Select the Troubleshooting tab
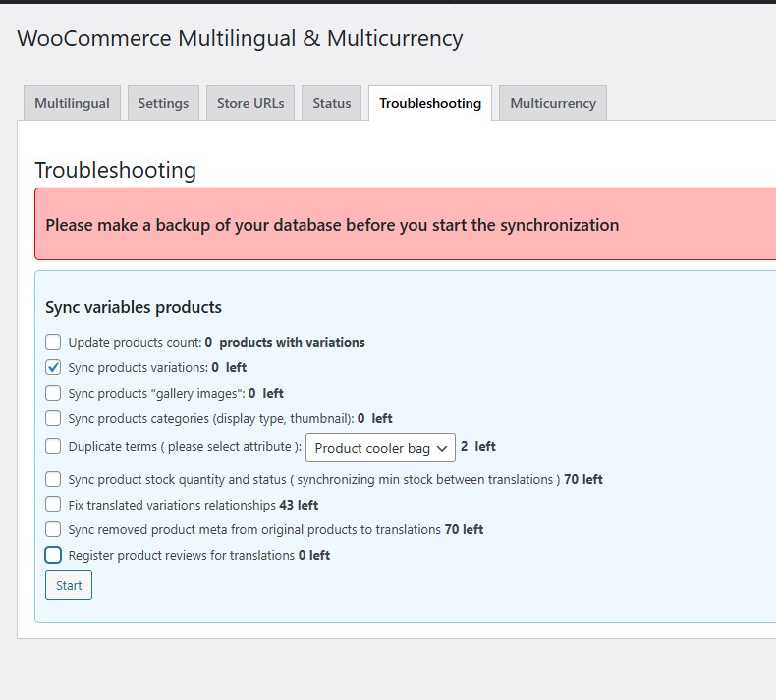776x700 pixels. (430, 103)
